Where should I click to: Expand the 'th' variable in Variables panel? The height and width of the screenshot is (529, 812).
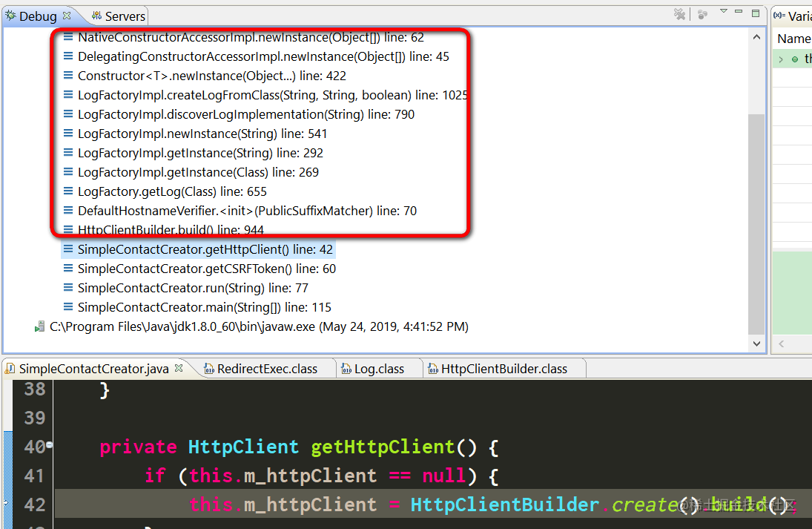pos(781,59)
